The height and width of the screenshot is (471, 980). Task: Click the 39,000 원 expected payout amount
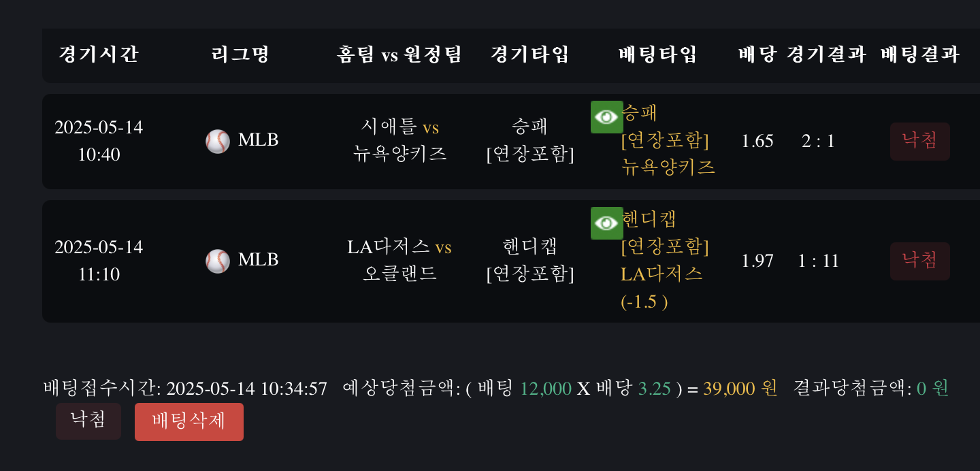740,389
